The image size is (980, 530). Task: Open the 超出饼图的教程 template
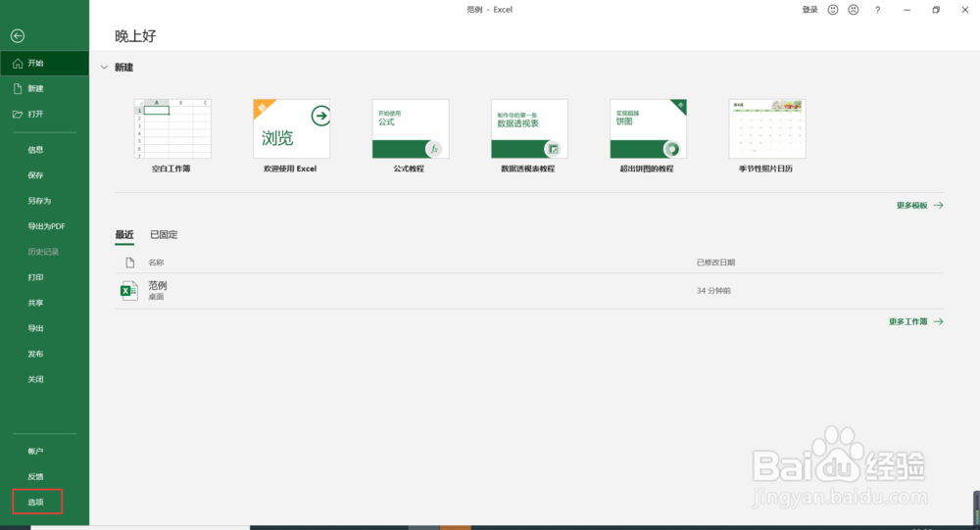click(x=648, y=135)
